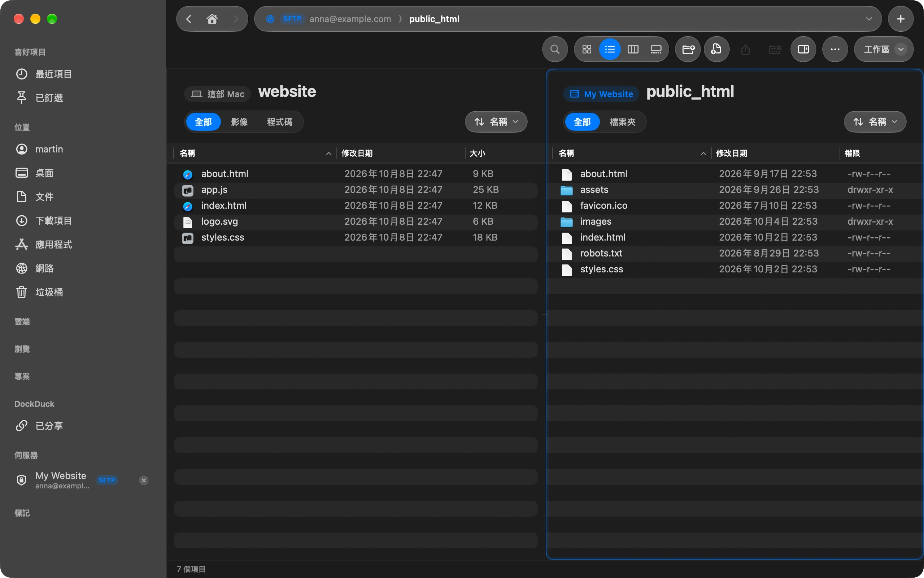Click the My Website location badge
Screen dimensions: 924x578
point(601,94)
